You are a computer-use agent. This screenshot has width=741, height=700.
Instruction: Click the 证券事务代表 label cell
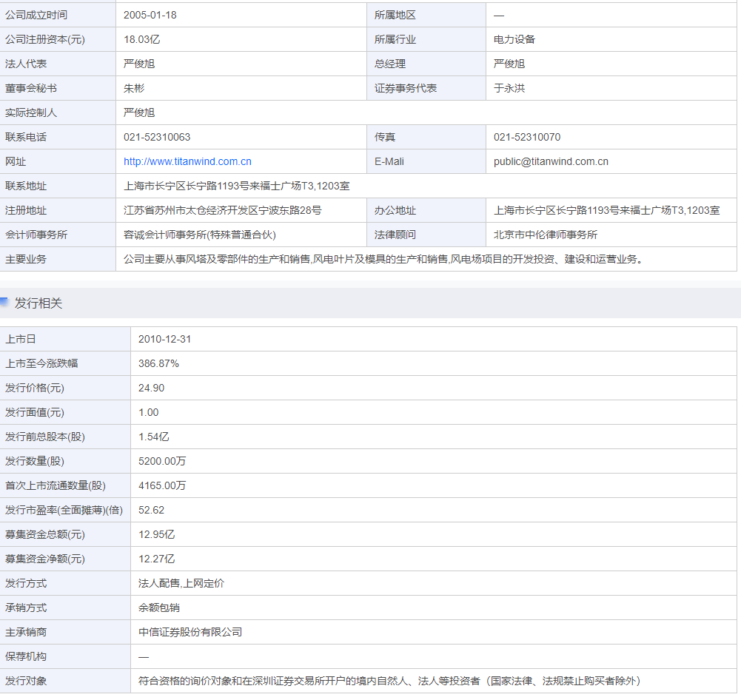point(426,88)
